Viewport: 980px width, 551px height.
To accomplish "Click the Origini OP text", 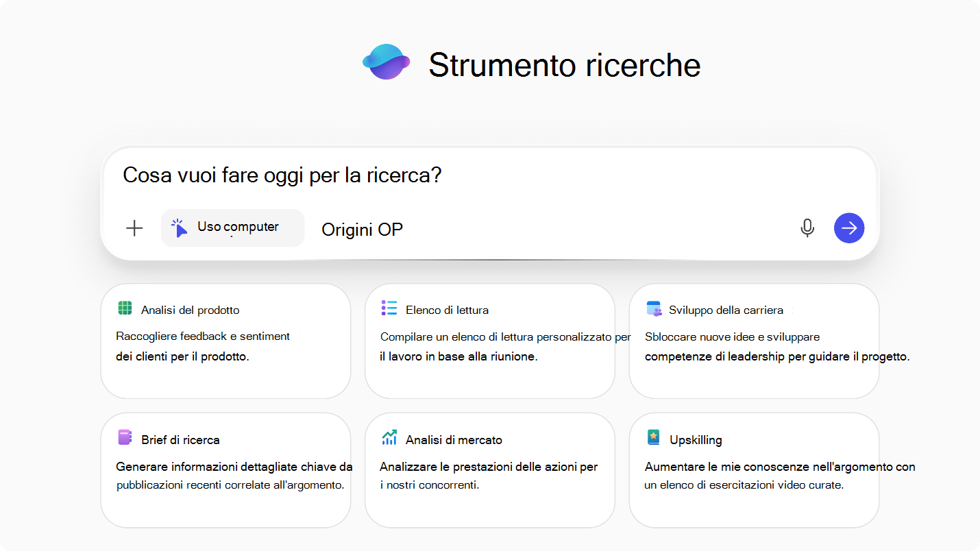I will 362,229.
